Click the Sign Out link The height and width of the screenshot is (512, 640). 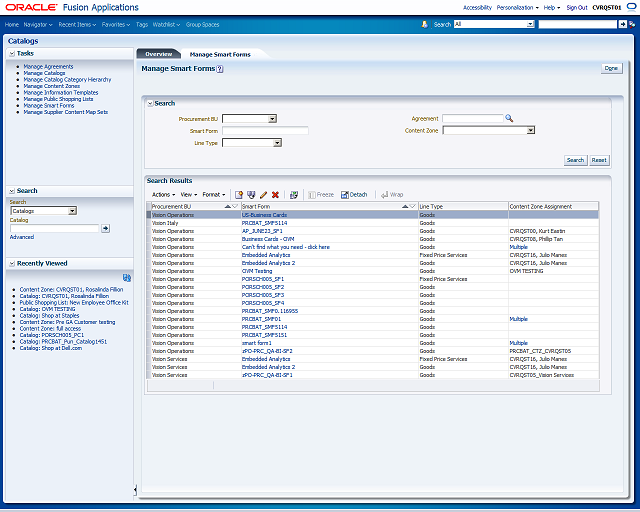577,7
